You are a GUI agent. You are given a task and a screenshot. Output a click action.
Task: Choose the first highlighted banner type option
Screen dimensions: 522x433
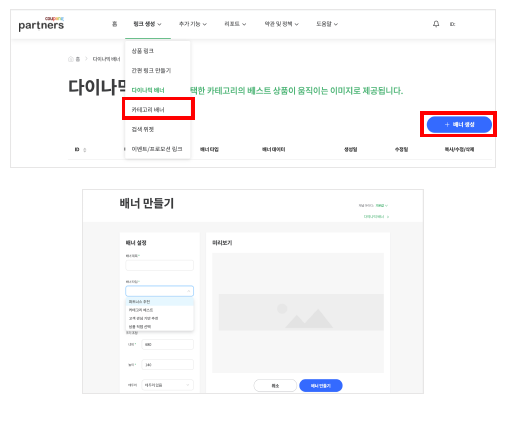click(x=160, y=302)
